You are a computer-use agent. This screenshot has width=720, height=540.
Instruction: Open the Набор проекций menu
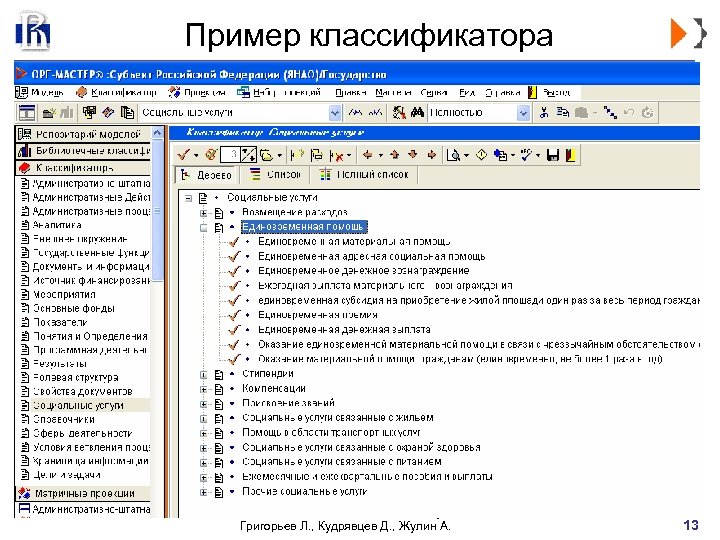point(279,92)
